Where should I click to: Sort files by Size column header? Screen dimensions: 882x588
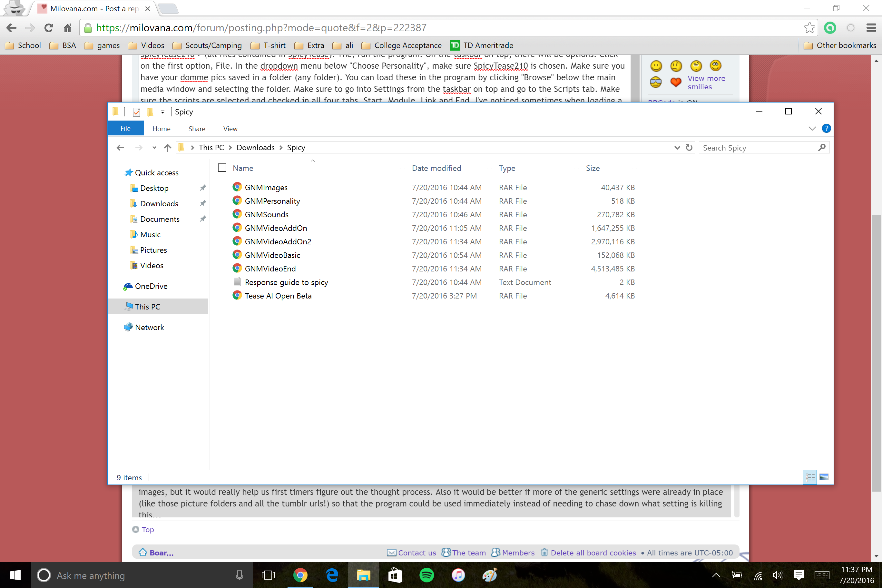[593, 168]
